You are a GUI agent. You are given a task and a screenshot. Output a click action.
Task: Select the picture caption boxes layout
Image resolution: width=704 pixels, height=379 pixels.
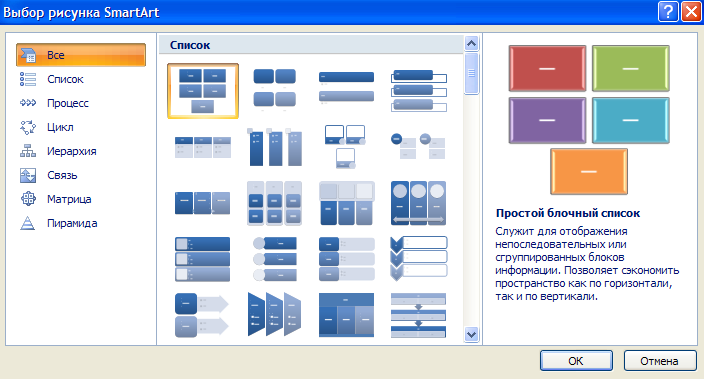click(x=345, y=147)
